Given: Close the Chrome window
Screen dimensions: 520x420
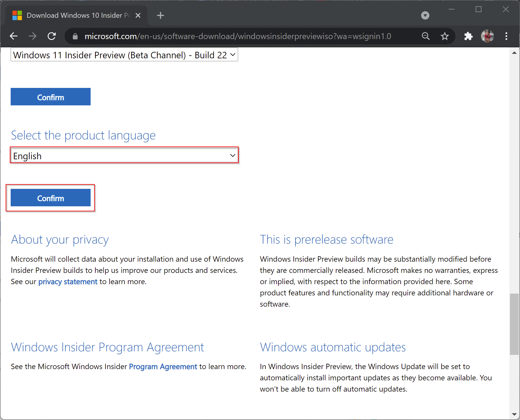Looking at the screenshot, I should [506, 9].
